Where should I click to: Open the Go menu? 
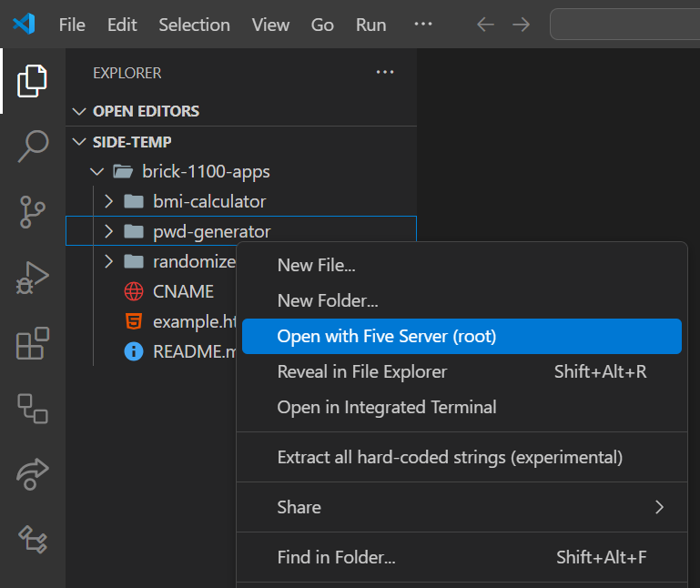pos(322,25)
